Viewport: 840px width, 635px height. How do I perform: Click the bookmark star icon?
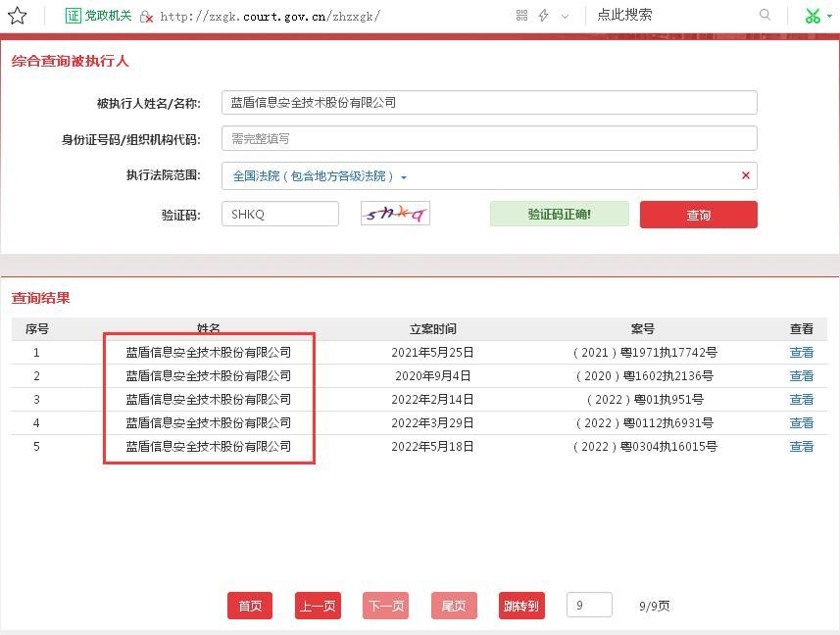coord(17,16)
